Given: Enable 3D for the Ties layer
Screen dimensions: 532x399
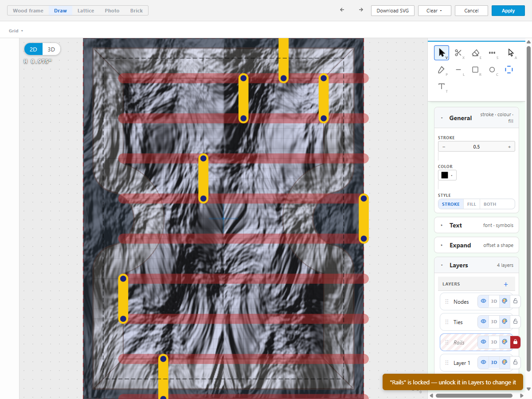Looking at the screenshot, I should [494, 322].
